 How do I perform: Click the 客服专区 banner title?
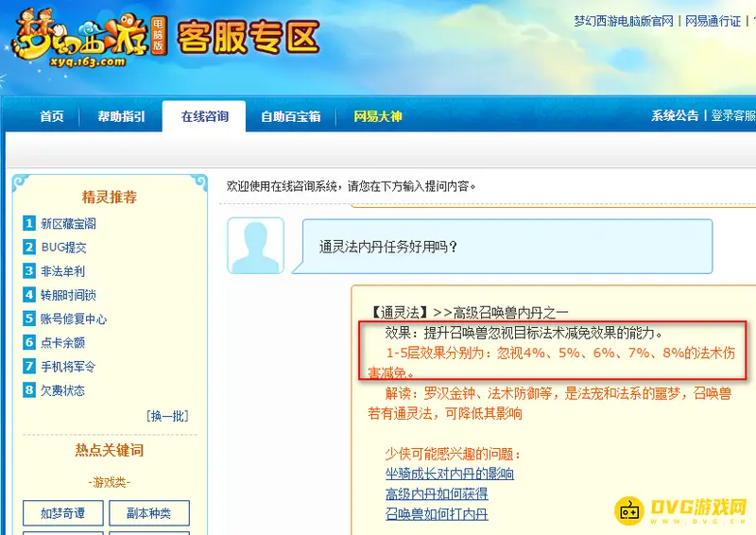[249, 37]
